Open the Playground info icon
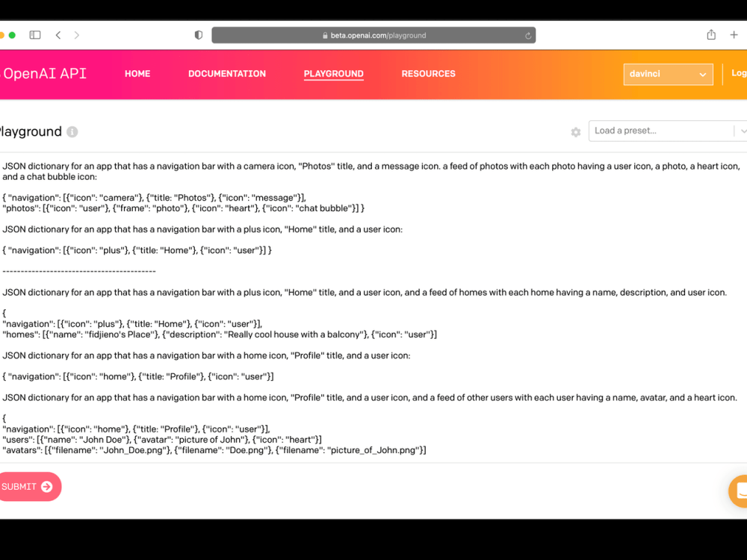The image size is (747, 560). pos(72,132)
